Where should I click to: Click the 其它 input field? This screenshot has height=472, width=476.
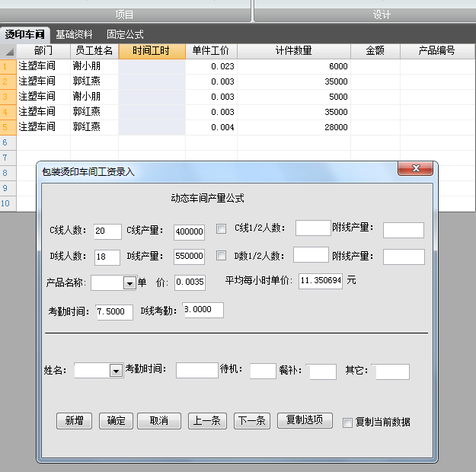coord(392,372)
